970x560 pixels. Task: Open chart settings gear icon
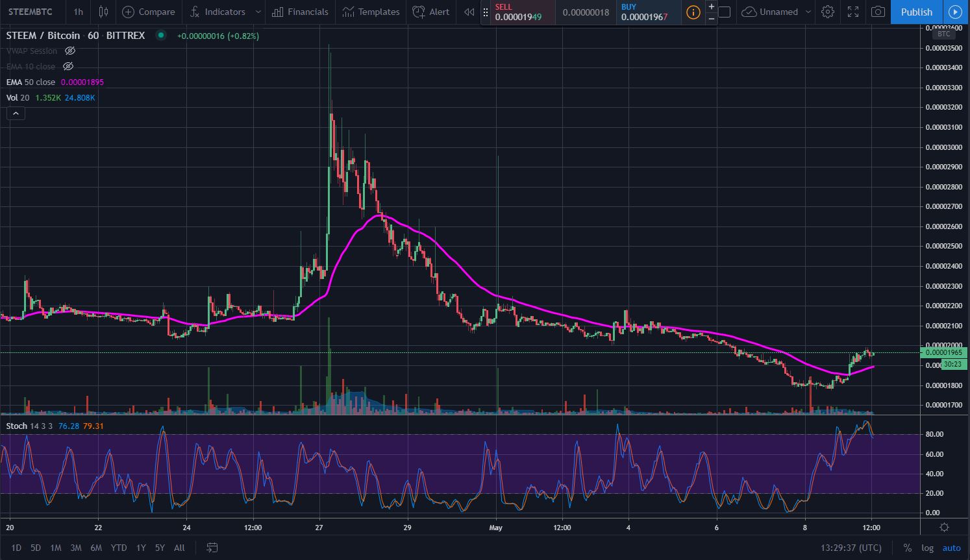click(827, 12)
